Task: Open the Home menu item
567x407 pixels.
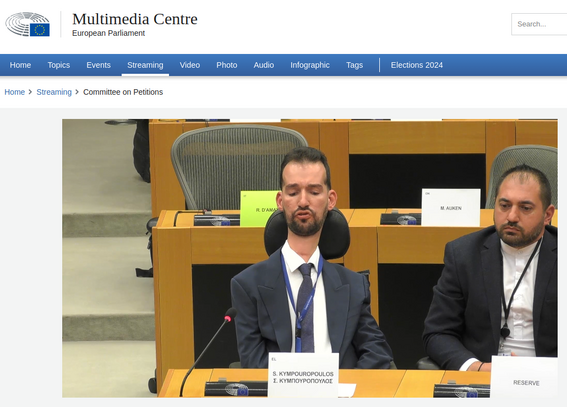Action: coord(20,65)
